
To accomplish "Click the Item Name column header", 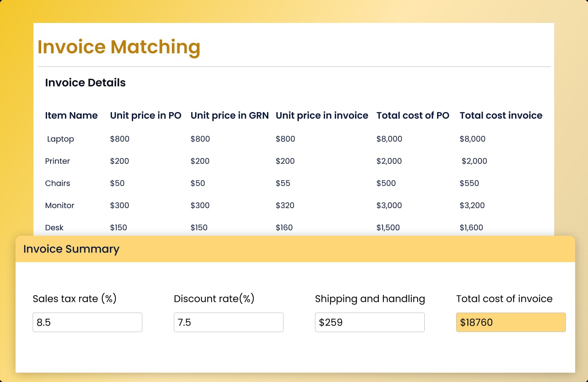I will [71, 116].
